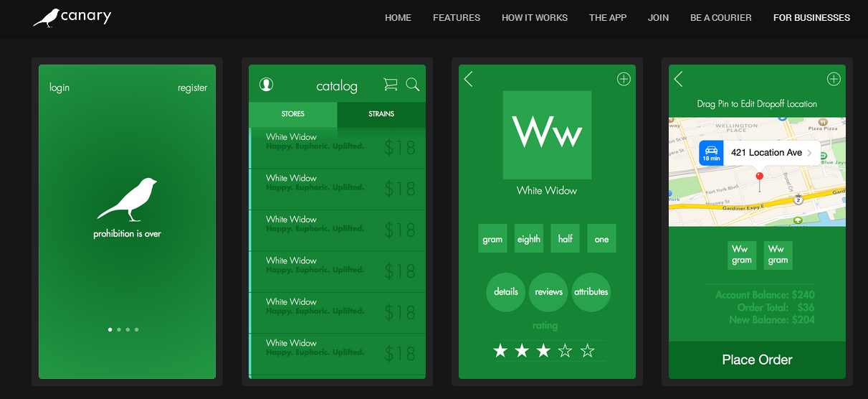
Task: Click the second page indicator dot
Action: coord(119,329)
